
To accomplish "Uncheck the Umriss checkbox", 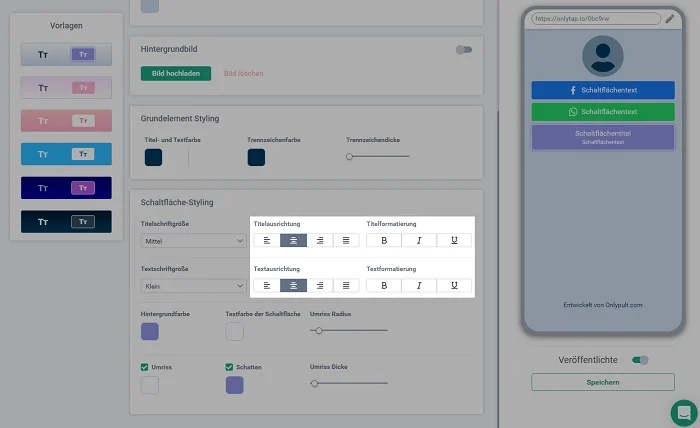I will (146, 367).
